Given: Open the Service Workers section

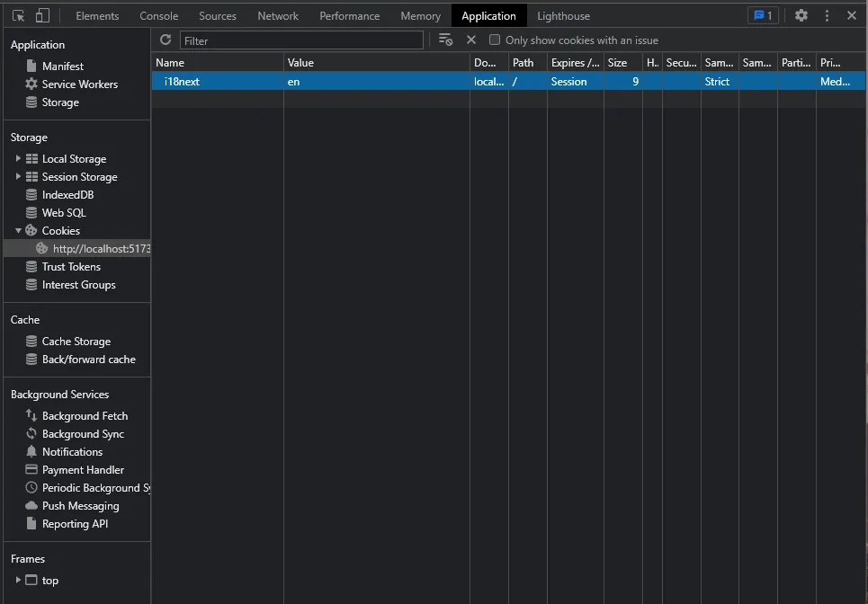Looking at the screenshot, I should (x=79, y=84).
